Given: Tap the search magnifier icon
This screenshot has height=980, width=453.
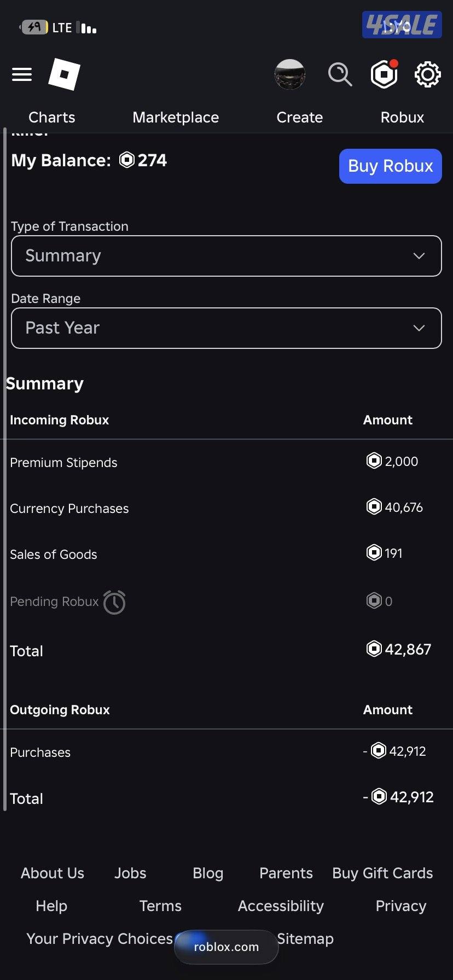Looking at the screenshot, I should (340, 74).
